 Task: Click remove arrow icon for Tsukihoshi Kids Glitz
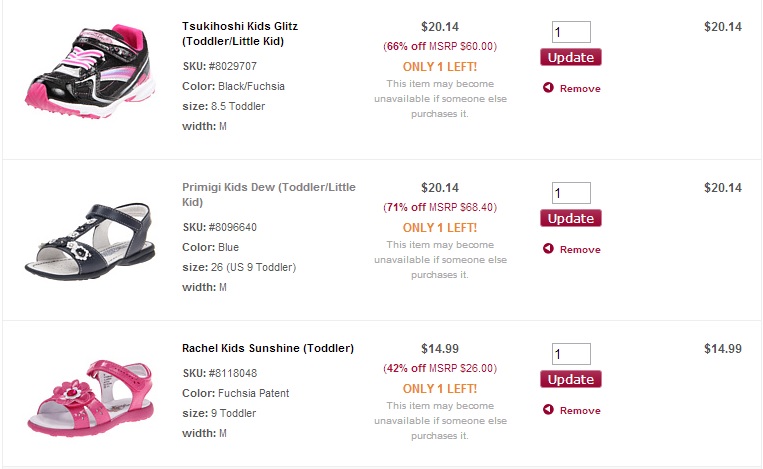click(548, 88)
